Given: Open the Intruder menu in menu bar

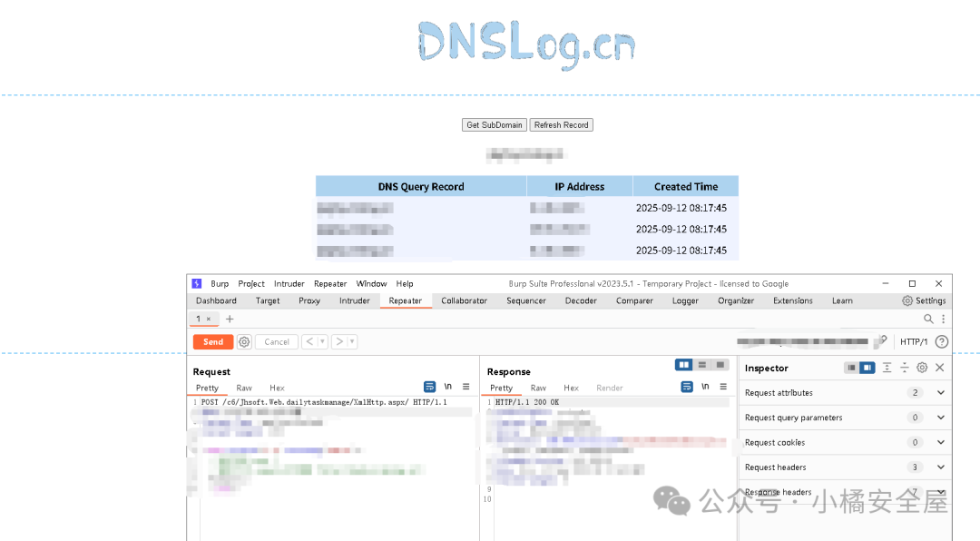Looking at the screenshot, I should pyautogui.click(x=289, y=283).
